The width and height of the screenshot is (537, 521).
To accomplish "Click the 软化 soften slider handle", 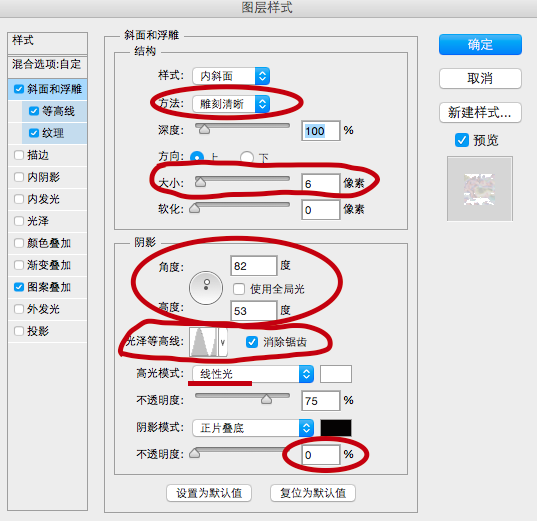I will pos(195,208).
